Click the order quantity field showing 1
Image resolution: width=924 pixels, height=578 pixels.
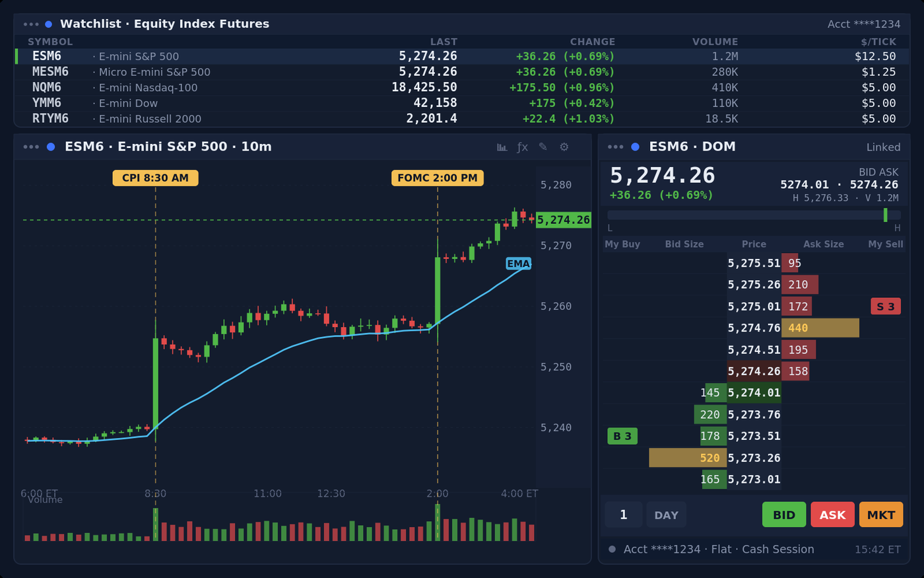click(x=623, y=515)
